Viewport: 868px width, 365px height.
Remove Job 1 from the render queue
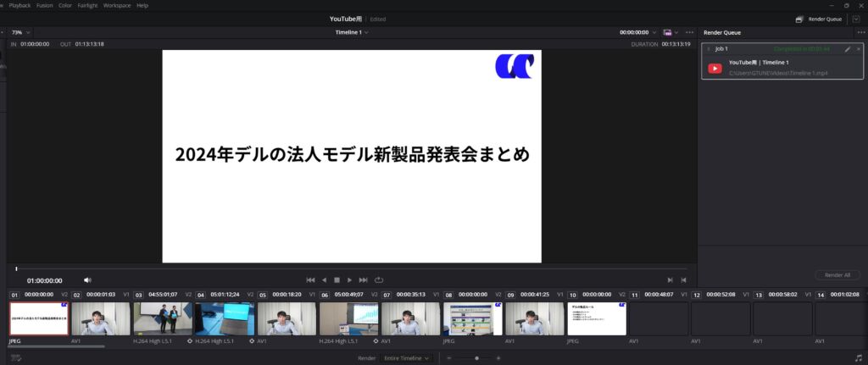pyautogui.click(x=859, y=49)
